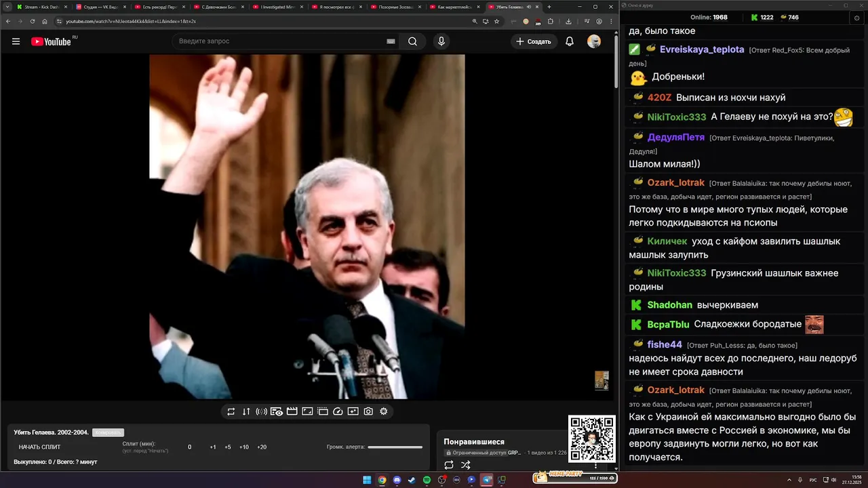The width and height of the screenshot is (868, 488).
Task: Click the Создать (Create) button
Action: click(534, 41)
